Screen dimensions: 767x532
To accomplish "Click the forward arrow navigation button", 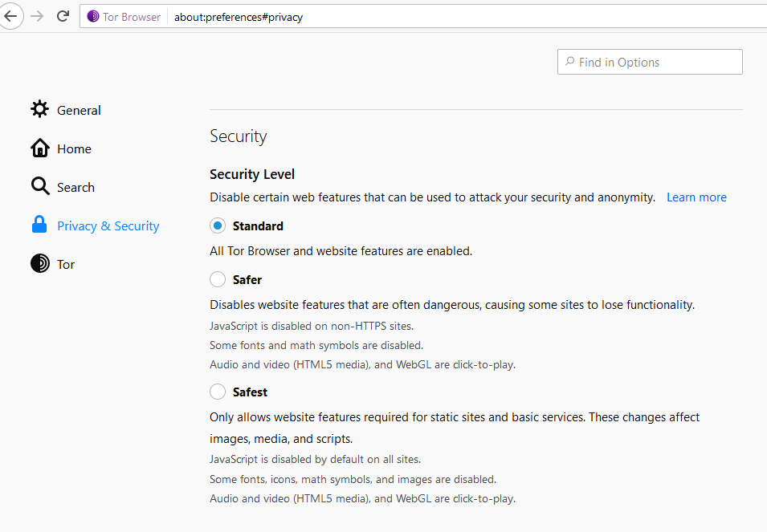I will pyautogui.click(x=37, y=17).
